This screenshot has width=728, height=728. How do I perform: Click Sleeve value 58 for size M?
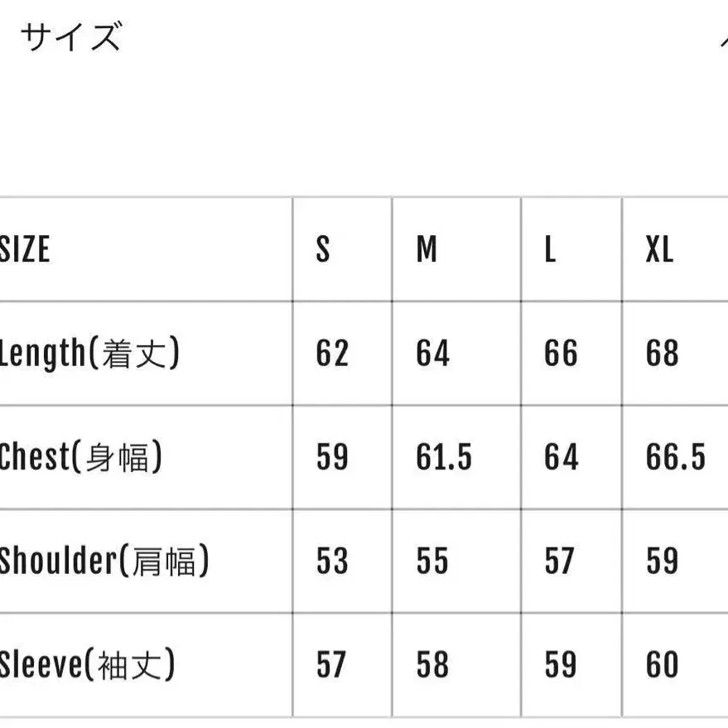[x=432, y=665]
